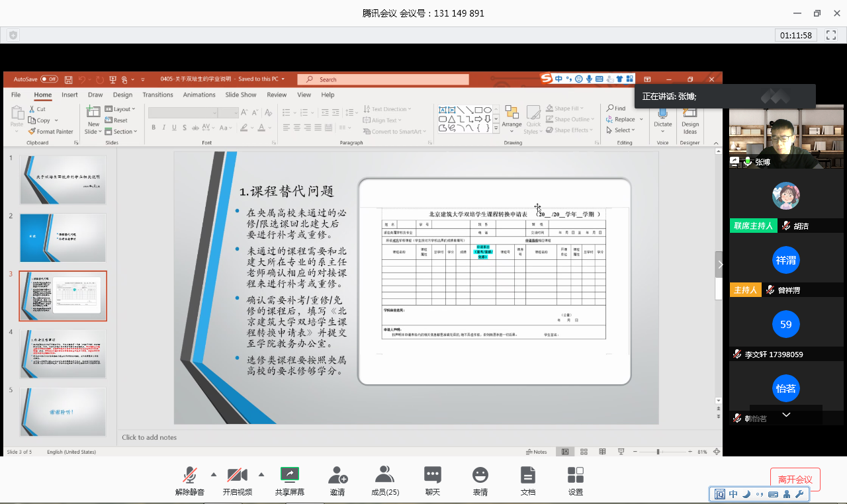Open the Animations ribbon tab
The image size is (847, 504).
pyautogui.click(x=199, y=95)
